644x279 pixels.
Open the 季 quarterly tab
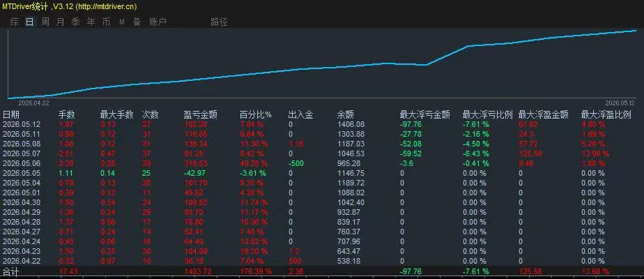pos(75,22)
